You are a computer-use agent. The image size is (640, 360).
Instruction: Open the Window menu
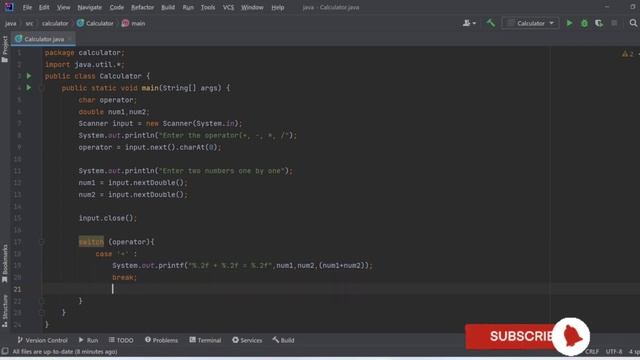tap(252, 7)
